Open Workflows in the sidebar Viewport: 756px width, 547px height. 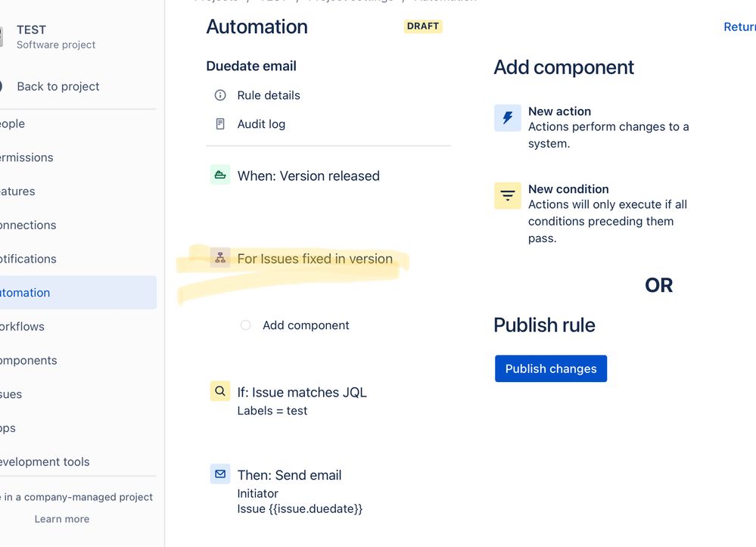tap(22, 326)
